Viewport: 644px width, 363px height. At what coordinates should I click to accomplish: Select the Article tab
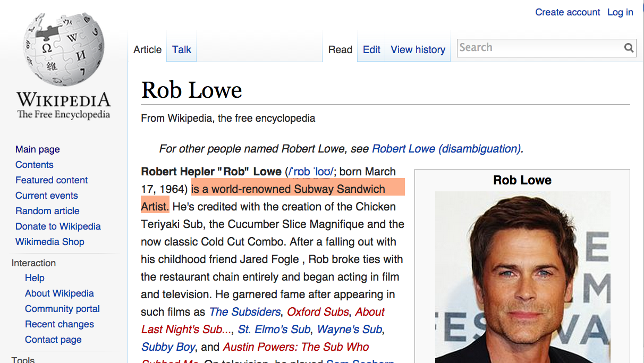(147, 49)
